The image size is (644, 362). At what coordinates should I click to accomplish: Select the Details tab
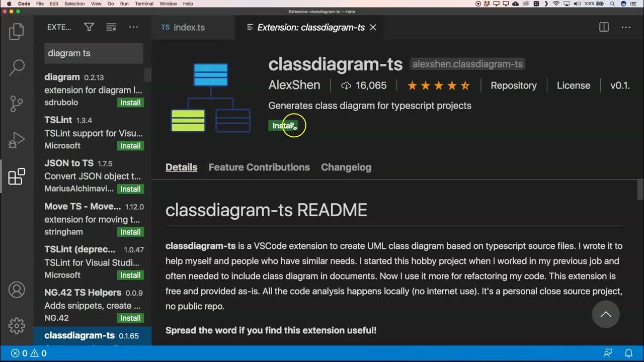click(181, 167)
